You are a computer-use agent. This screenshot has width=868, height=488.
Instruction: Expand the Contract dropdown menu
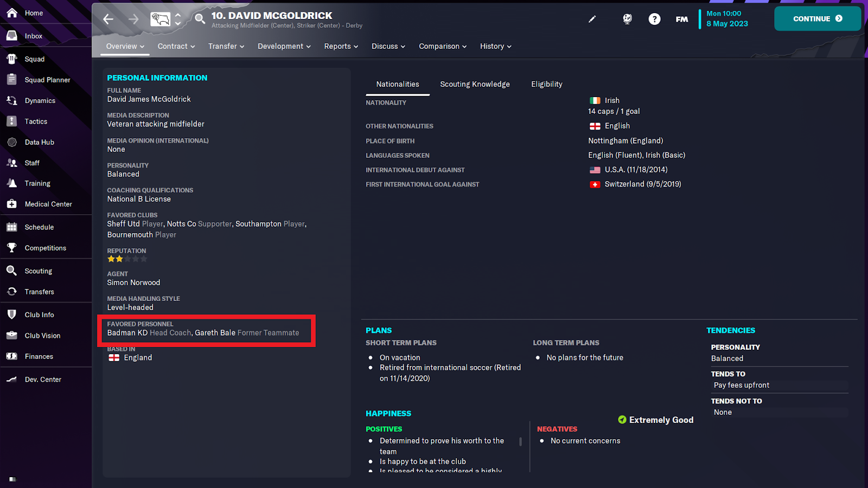click(176, 47)
